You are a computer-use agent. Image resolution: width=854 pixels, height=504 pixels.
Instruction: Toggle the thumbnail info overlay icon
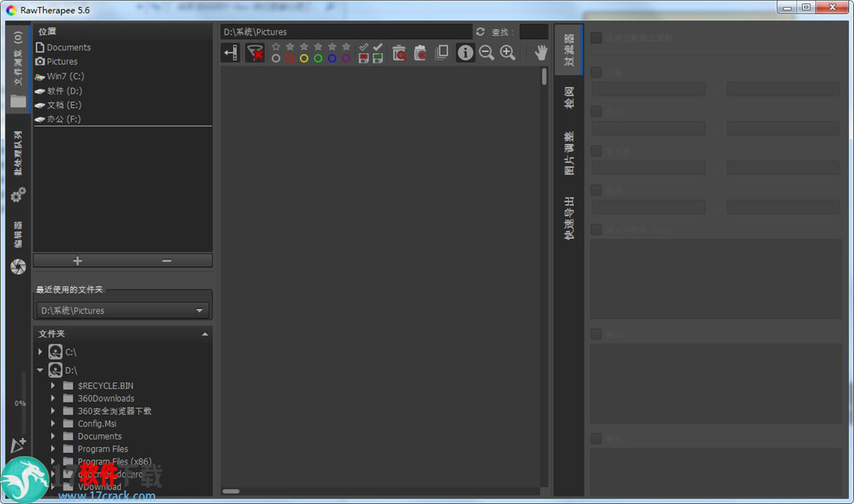[465, 53]
